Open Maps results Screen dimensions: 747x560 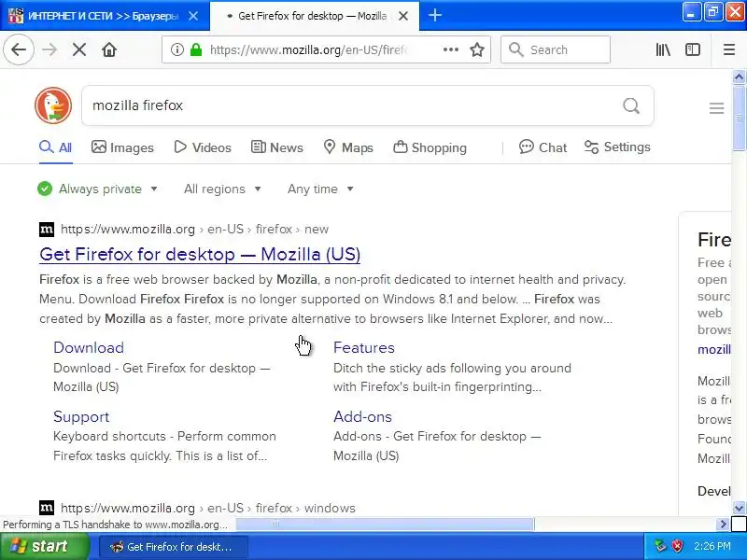pos(348,147)
